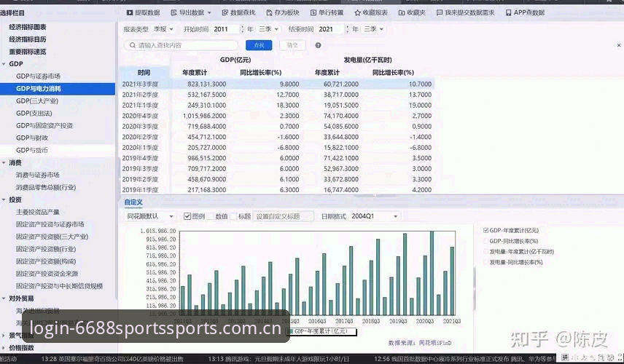
Task: Open 经济指标图表 in the sidebar
Action: point(28,27)
